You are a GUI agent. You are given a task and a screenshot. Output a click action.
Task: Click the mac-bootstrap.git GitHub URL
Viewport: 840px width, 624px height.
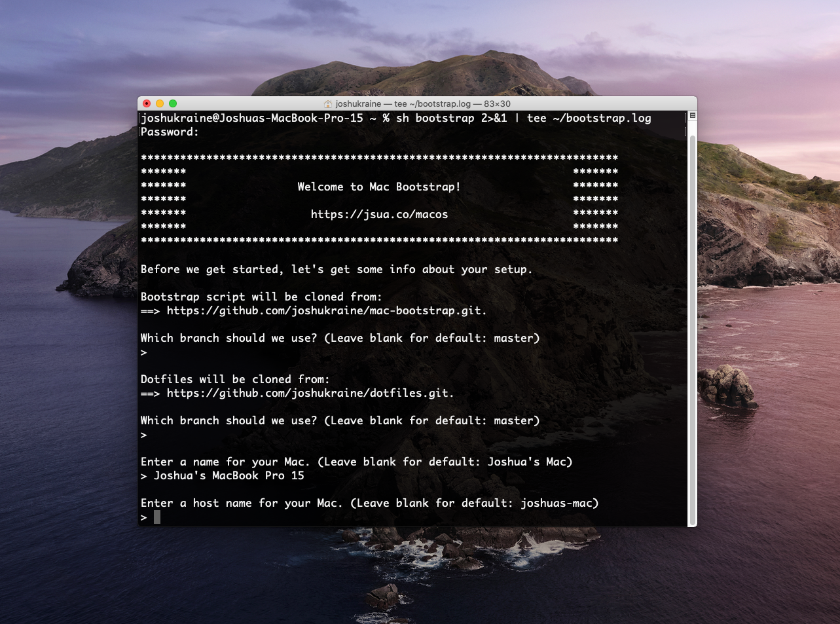click(327, 310)
